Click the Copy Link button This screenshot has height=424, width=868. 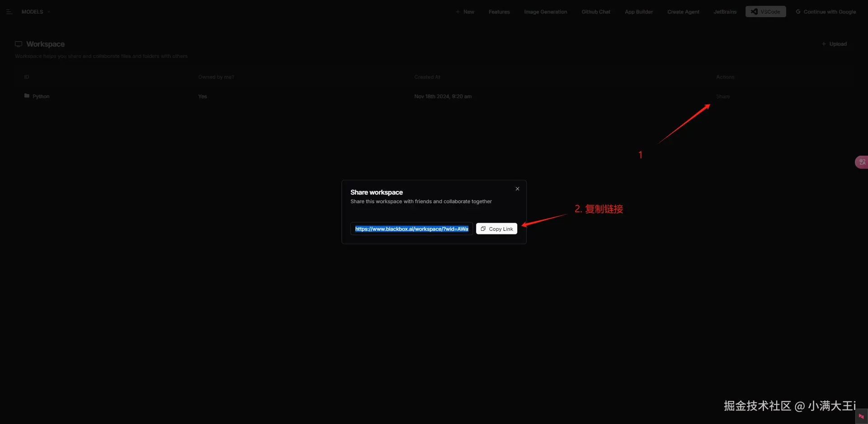point(496,229)
